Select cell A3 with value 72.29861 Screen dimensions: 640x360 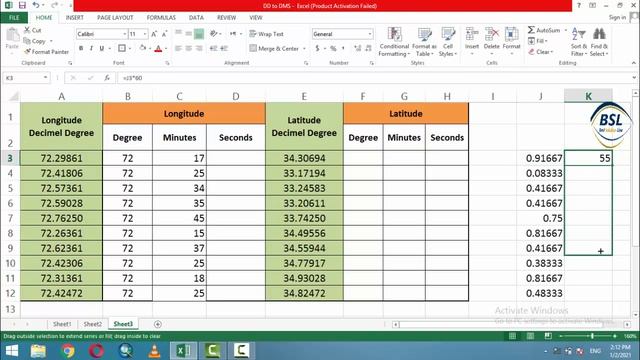pos(61,158)
